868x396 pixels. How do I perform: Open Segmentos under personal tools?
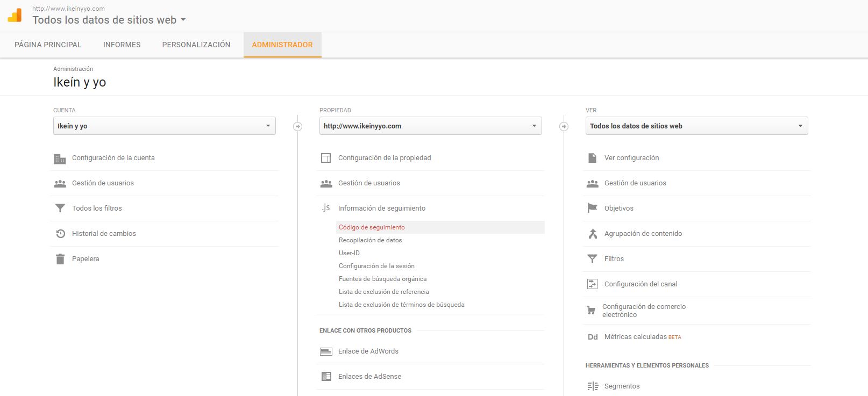tap(622, 386)
